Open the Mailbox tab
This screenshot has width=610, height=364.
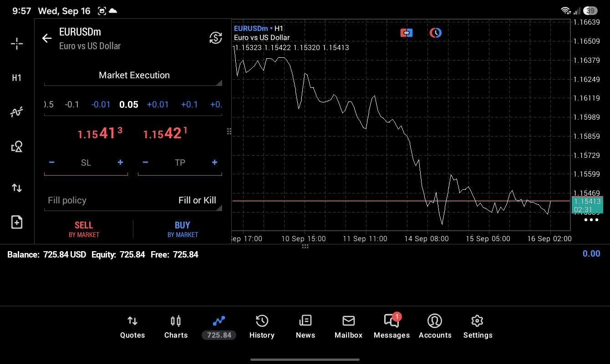tap(349, 327)
